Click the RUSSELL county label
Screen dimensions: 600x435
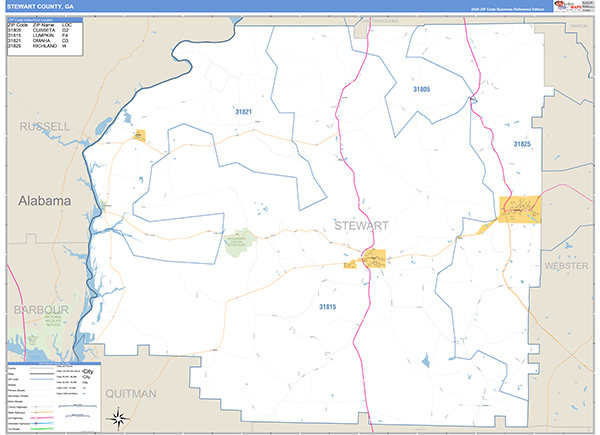45,127
